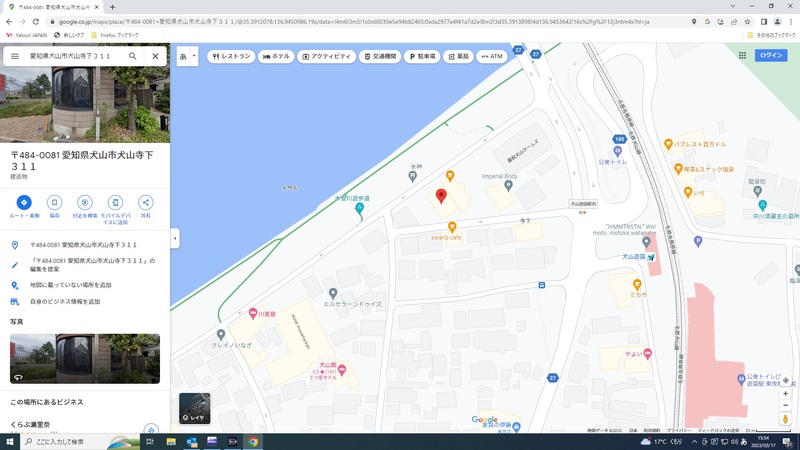Viewport: 800px width, 450px height.
Task: Select the ホテル category chip
Action: [276, 57]
